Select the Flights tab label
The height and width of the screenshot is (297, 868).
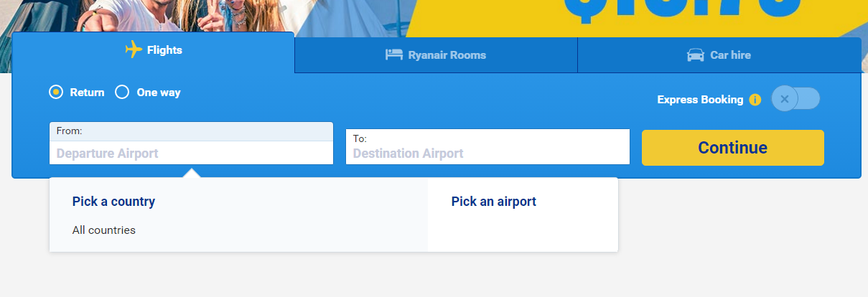pos(164,50)
